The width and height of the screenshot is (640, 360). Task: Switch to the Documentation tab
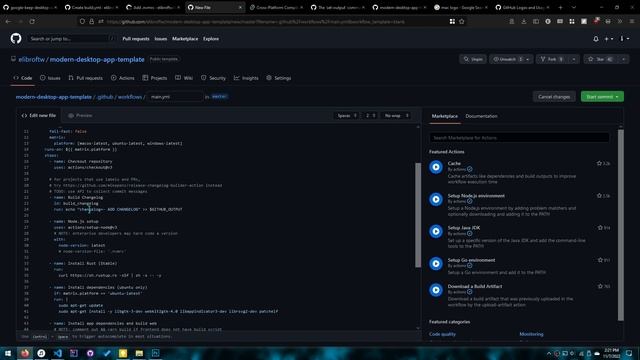tap(481, 116)
